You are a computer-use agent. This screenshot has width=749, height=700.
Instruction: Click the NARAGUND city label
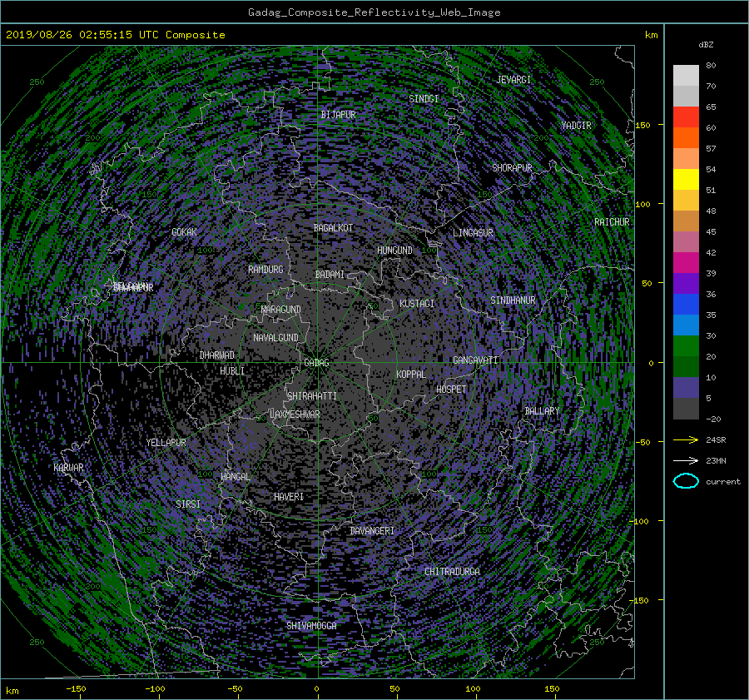(x=281, y=310)
